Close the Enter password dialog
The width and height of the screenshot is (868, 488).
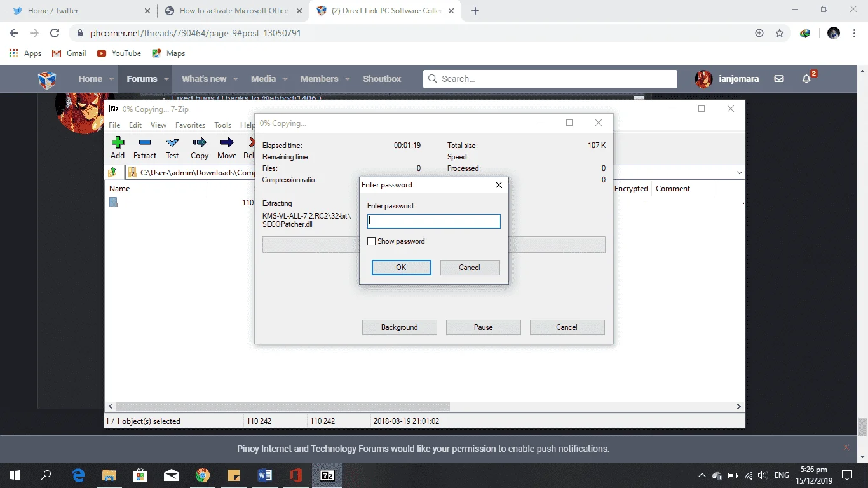tap(499, 185)
